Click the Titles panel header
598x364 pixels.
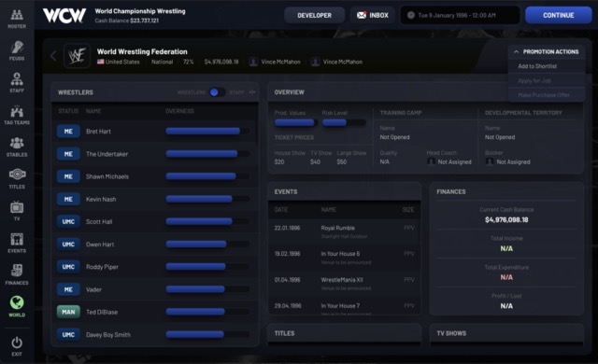tap(345, 333)
